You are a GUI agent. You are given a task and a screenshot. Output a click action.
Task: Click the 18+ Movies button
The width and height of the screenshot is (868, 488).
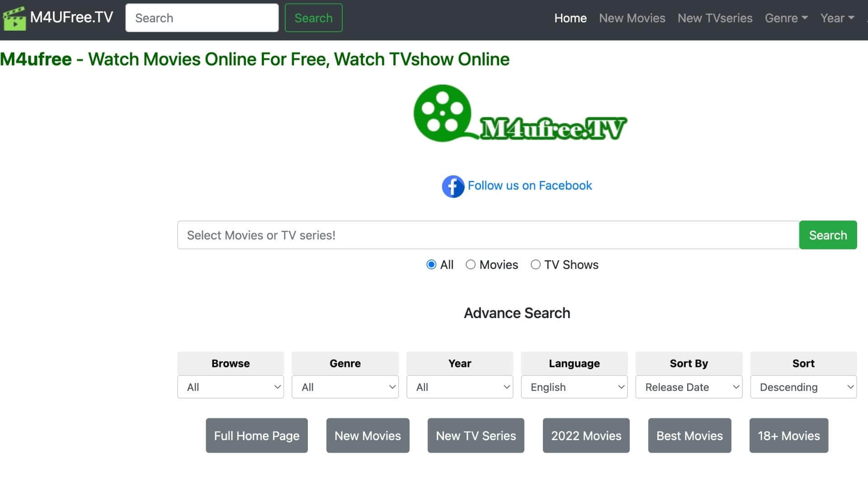pyautogui.click(x=789, y=436)
